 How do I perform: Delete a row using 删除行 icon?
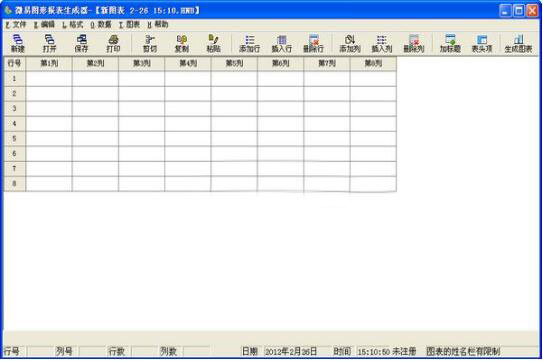(x=313, y=43)
